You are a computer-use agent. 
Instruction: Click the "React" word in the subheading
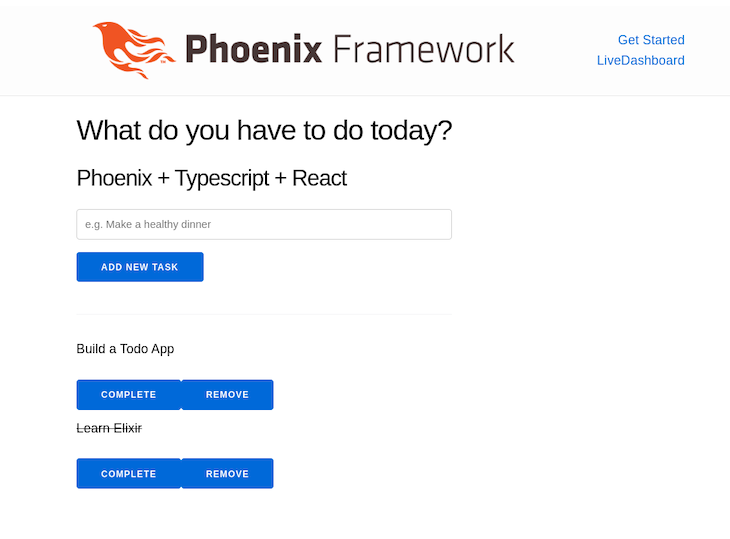[319, 178]
